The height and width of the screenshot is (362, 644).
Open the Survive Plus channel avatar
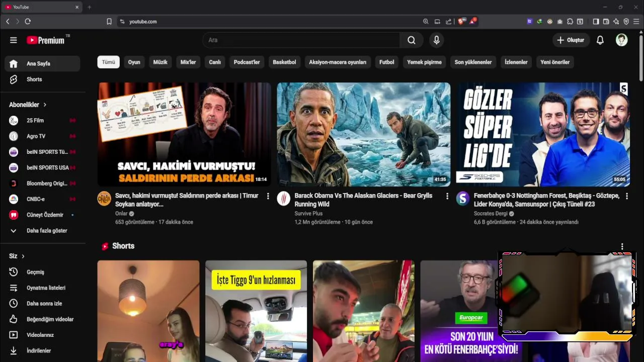point(284,199)
